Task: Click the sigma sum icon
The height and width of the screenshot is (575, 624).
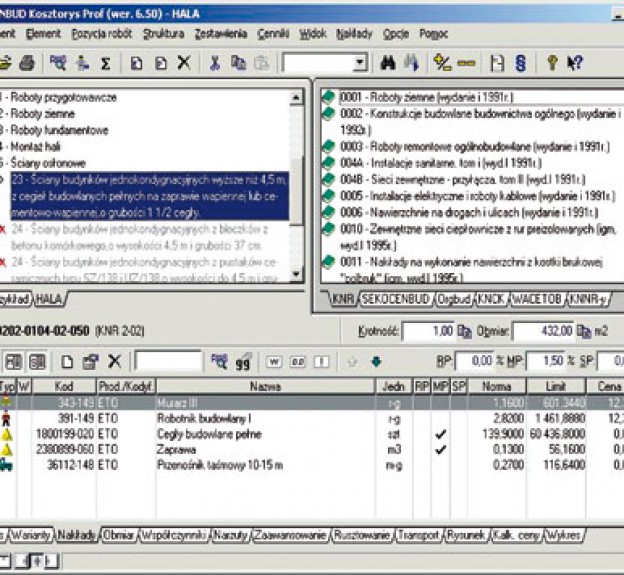Action: pyautogui.click(x=105, y=64)
